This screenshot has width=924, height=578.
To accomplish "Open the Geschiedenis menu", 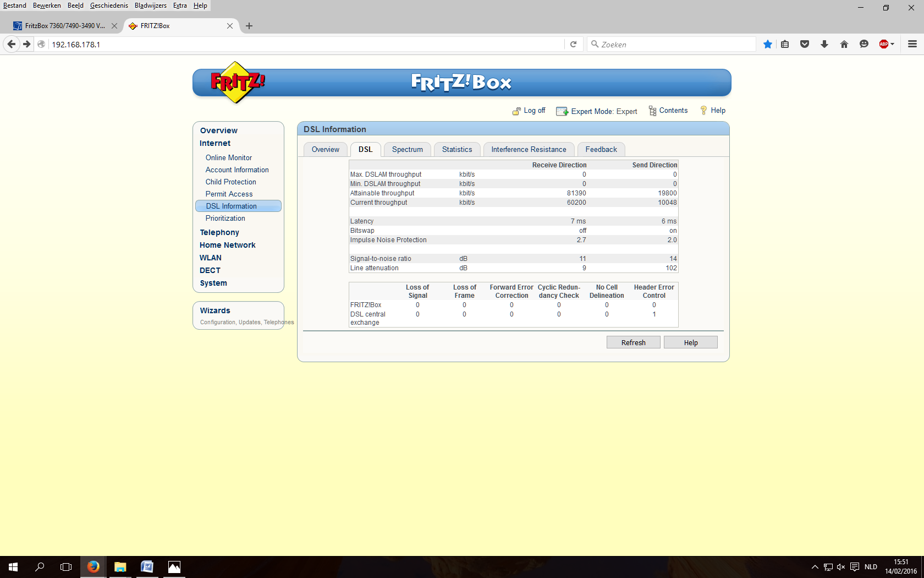I will click(x=109, y=6).
